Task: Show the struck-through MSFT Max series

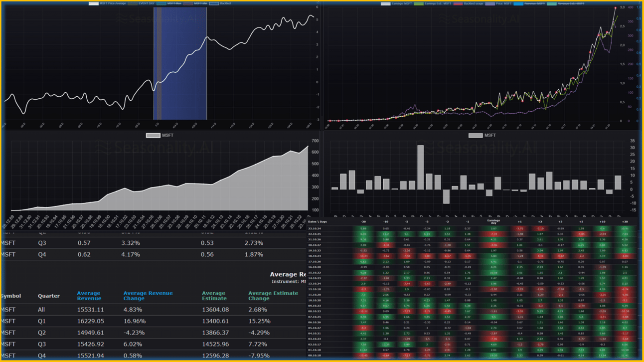Action: click(x=169, y=3)
